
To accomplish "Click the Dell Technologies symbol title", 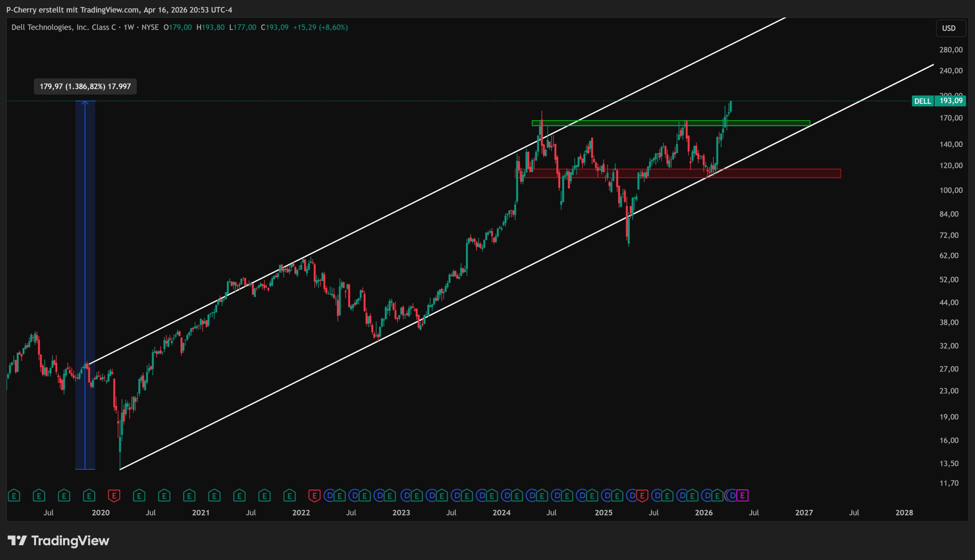I will [x=64, y=27].
